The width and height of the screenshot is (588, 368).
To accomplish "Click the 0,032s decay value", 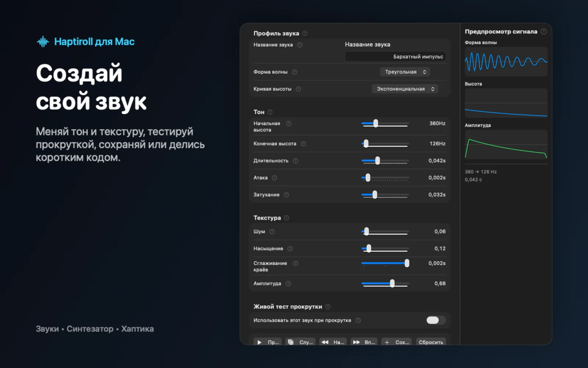I will pos(437,195).
